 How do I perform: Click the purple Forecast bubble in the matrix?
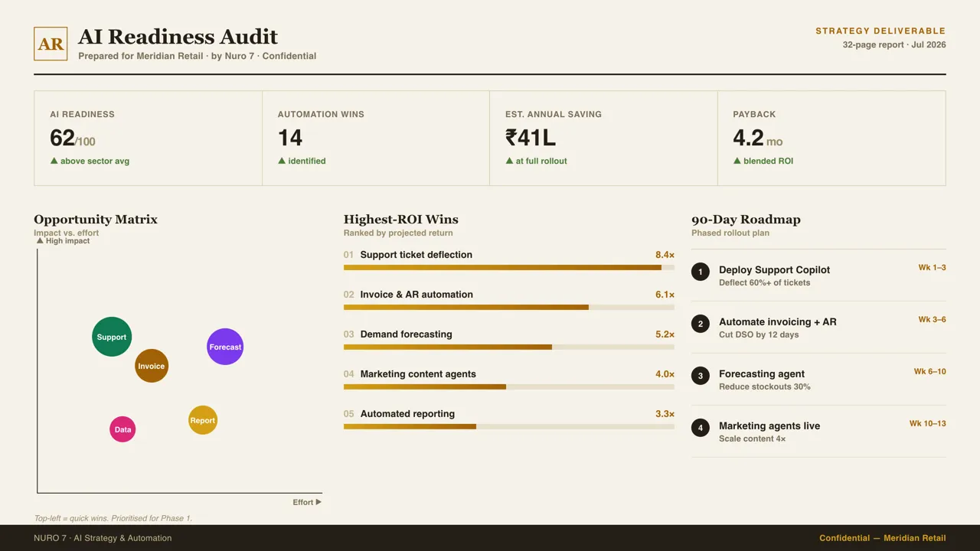[x=225, y=347]
